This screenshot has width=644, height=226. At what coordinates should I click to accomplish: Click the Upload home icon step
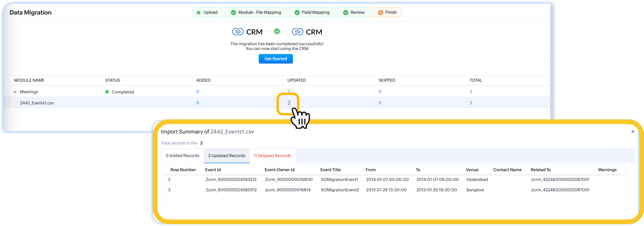pos(199,13)
